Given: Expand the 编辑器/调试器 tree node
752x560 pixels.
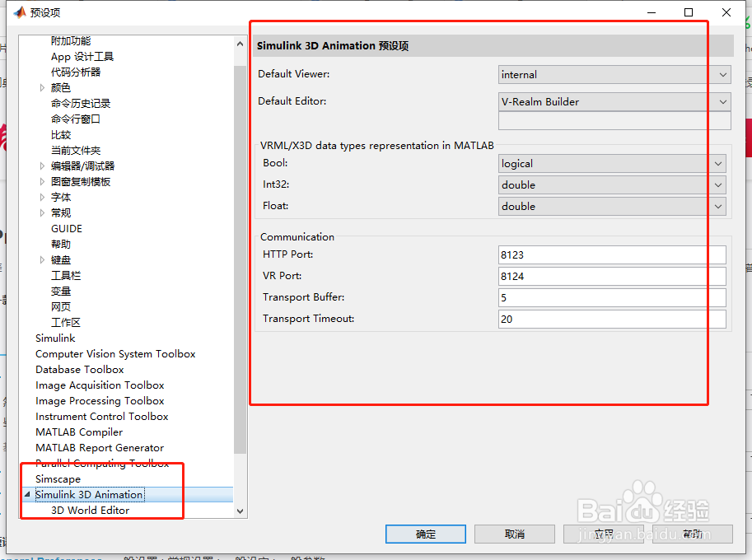Looking at the screenshot, I should point(42,166).
